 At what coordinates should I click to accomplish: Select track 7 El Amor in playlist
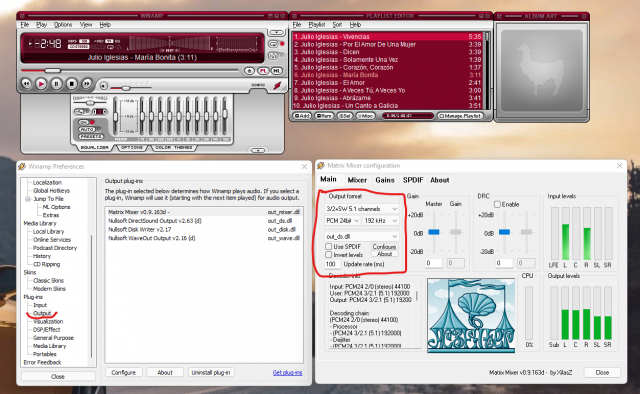[387, 82]
